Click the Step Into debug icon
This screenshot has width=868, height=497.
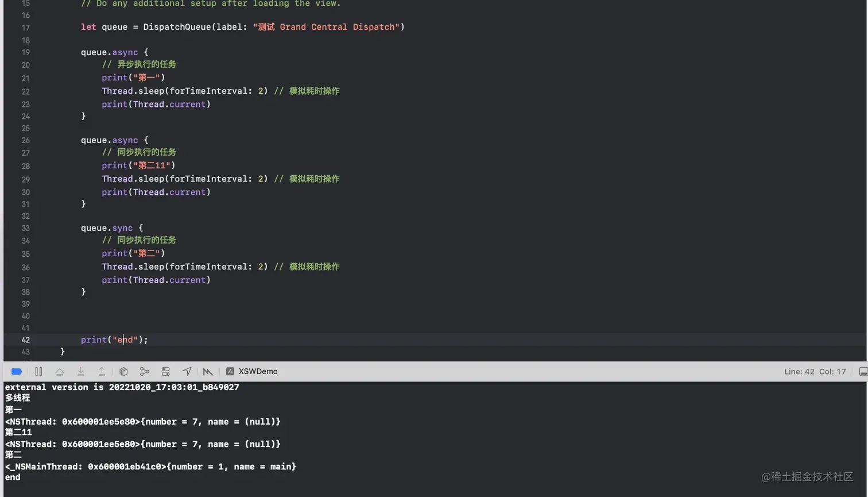[x=81, y=372]
